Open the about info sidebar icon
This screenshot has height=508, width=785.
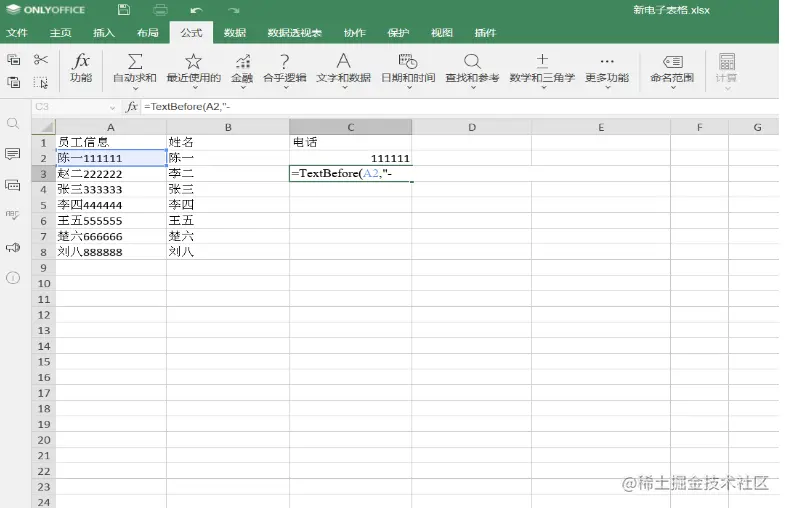tap(13, 278)
